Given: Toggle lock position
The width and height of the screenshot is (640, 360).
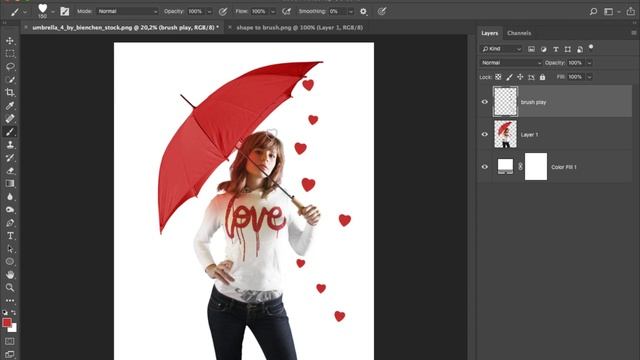Looking at the screenshot, I should click(520, 77).
